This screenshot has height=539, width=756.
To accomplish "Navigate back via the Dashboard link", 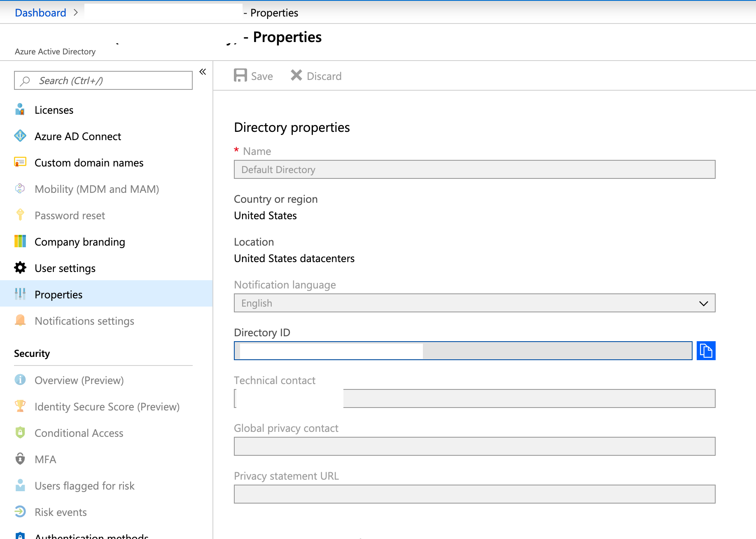I will point(40,12).
